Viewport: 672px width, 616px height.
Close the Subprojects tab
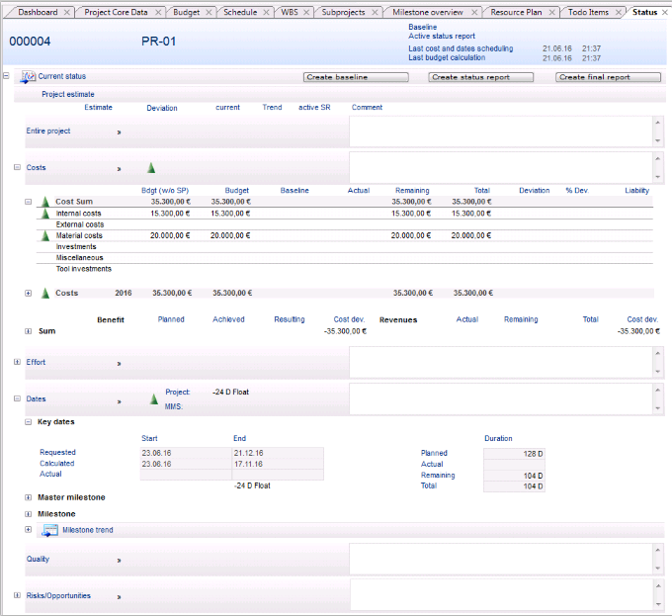tap(375, 13)
